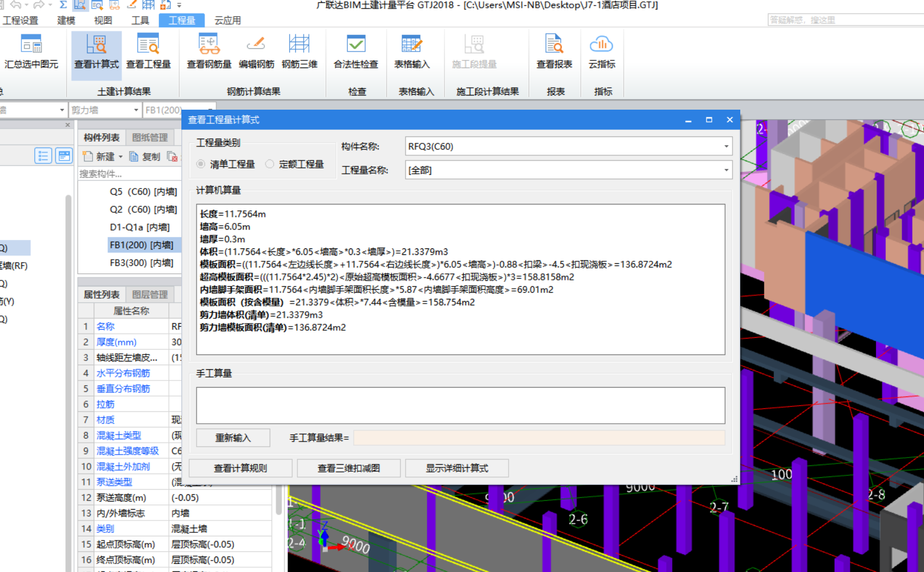Image resolution: width=924 pixels, height=572 pixels.
Task: Open 云指标 cloud indicator
Action: coord(602,53)
